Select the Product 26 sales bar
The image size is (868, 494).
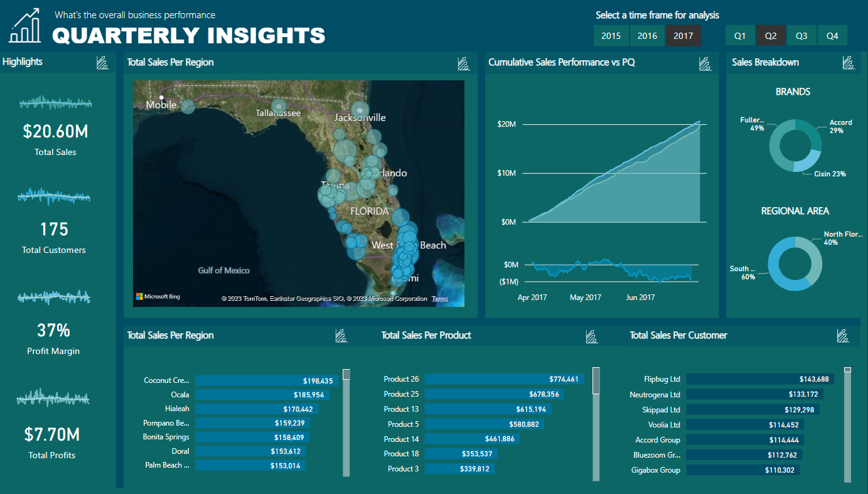[504, 379]
